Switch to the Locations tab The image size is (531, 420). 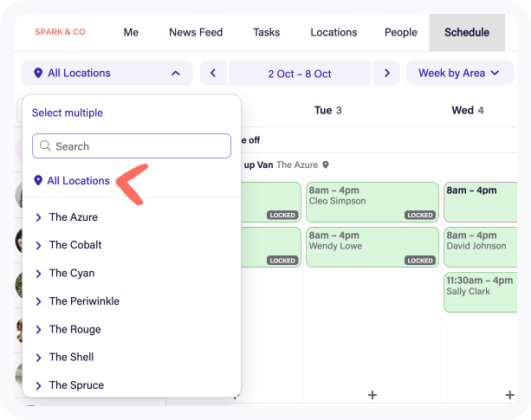333,33
